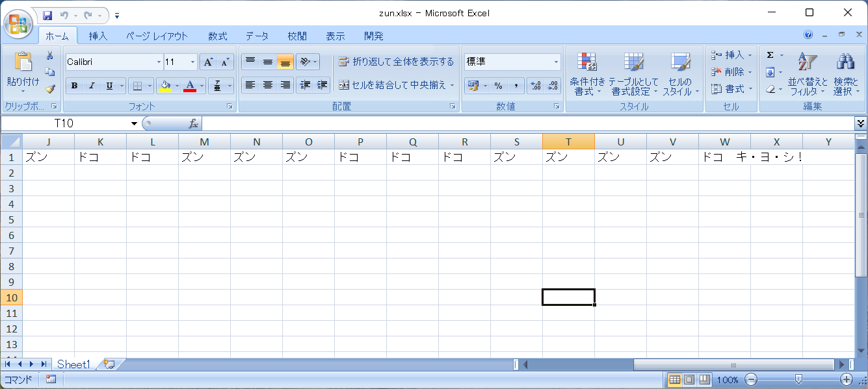This screenshot has height=389, width=868.
Task: Increase the indent level
Action: (322, 84)
